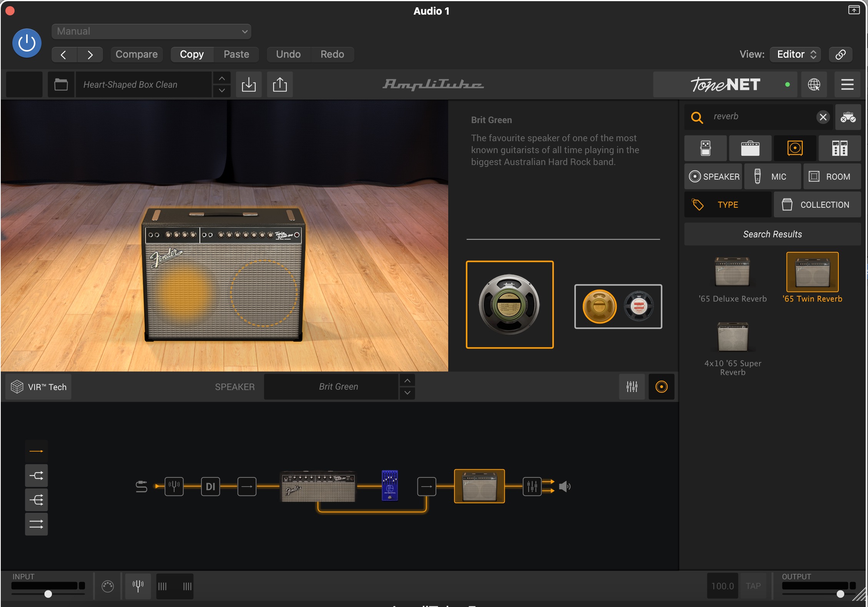
Task: Click the DI block in chain
Action: coord(211,487)
